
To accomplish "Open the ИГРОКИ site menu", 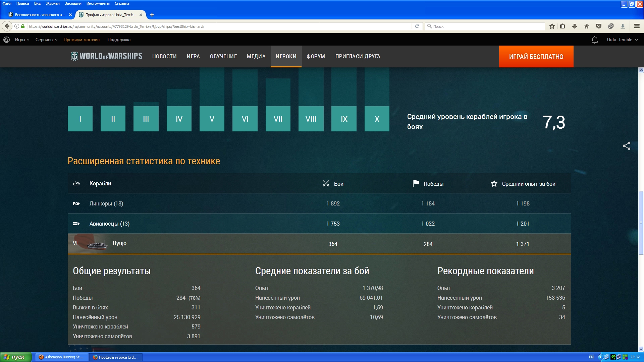I will [286, 56].
